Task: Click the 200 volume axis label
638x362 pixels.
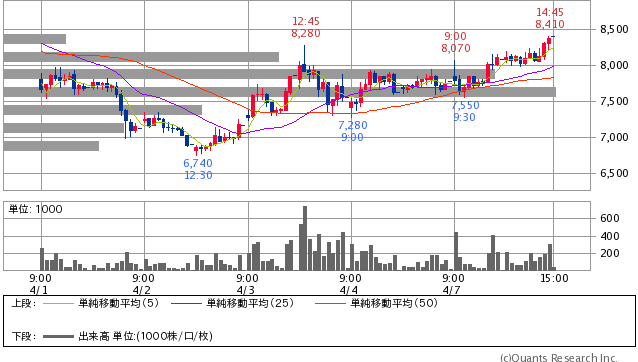Action: click(x=610, y=253)
